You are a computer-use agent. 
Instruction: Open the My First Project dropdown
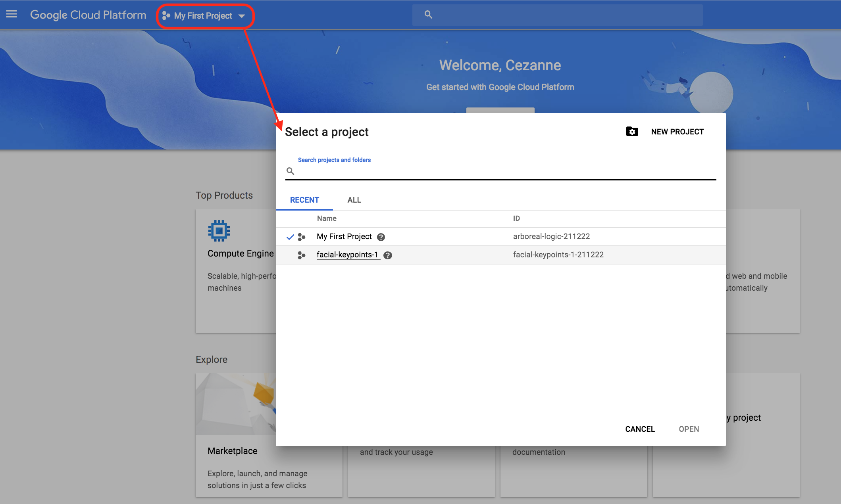pyautogui.click(x=202, y=16)
